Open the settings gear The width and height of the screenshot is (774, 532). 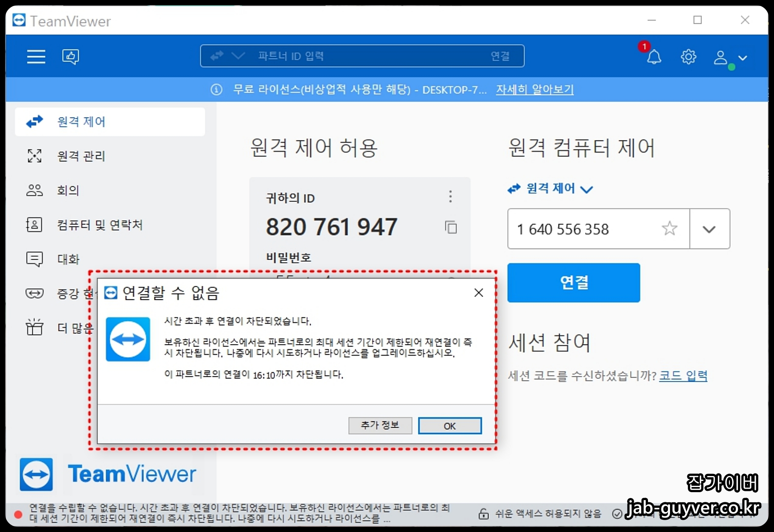(x=688, y=56)
